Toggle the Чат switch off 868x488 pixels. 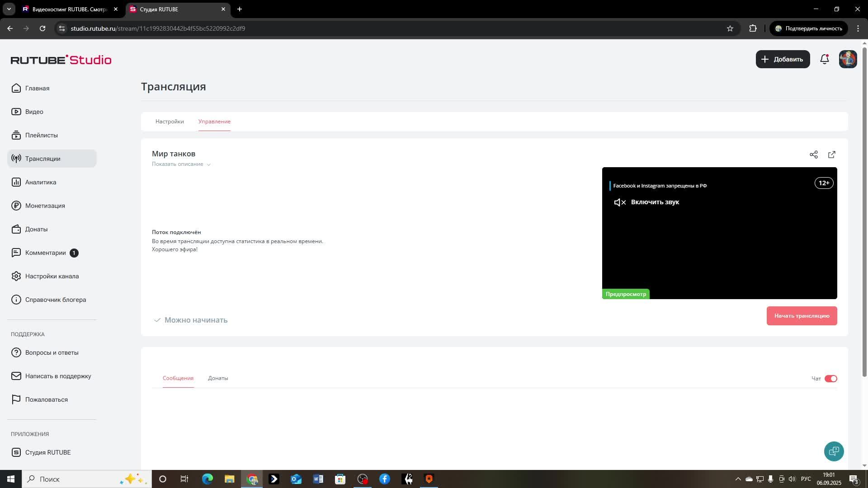[x=831, y=379]
